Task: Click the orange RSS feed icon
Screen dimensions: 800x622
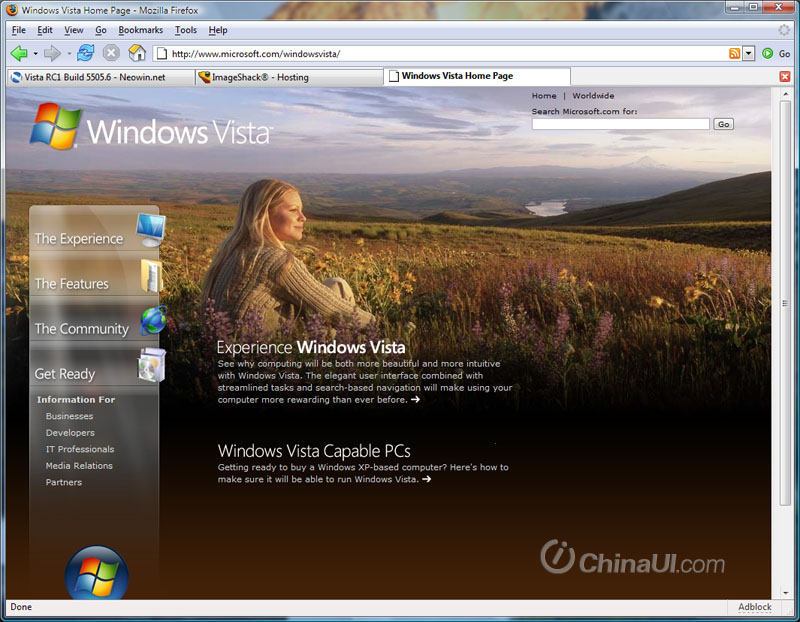Action: coord(734,54)
